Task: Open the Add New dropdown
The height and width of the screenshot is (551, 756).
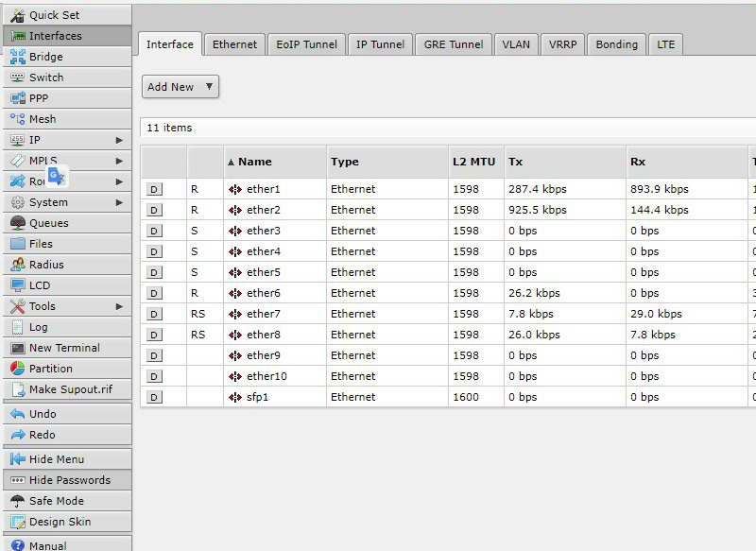Action: (x=180, y=87)
